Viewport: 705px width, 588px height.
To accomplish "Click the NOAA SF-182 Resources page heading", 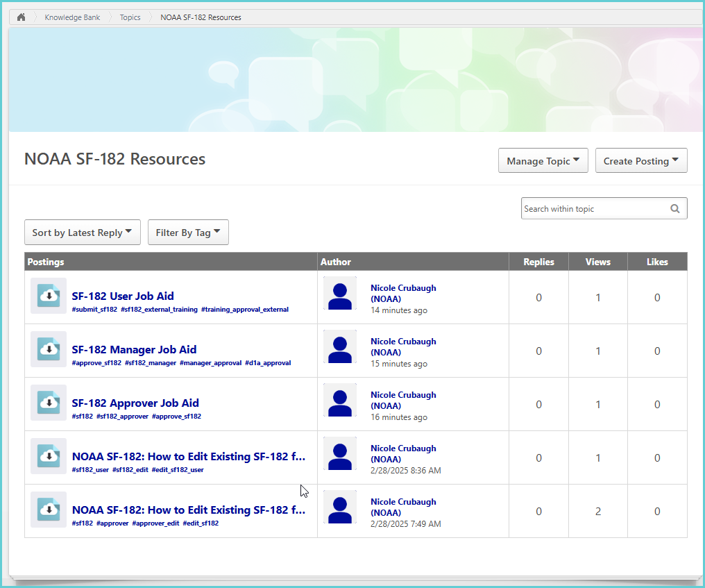I will point(114,159).
